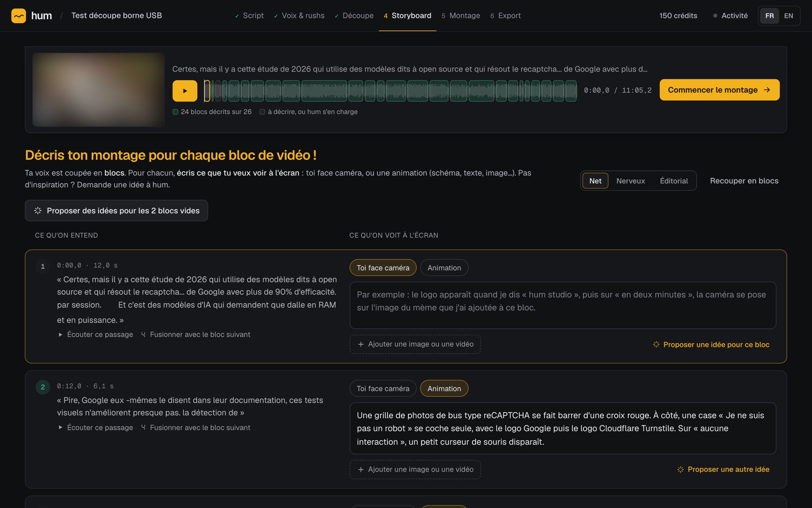Viewport: 812px width, 508px height.
Task: Switch interface language to FR
Action: tap(769, 16)
